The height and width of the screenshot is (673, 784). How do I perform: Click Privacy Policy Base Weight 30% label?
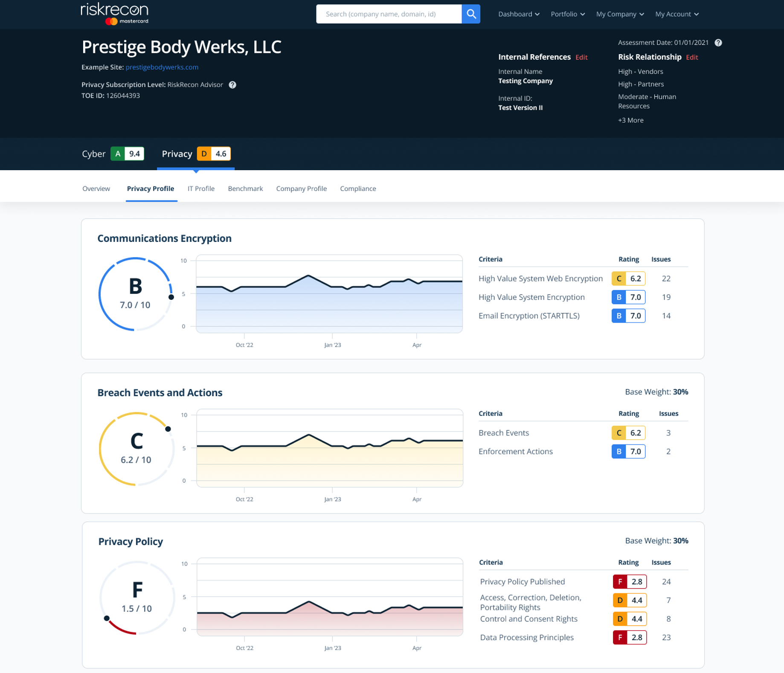(x=656, y=541)
